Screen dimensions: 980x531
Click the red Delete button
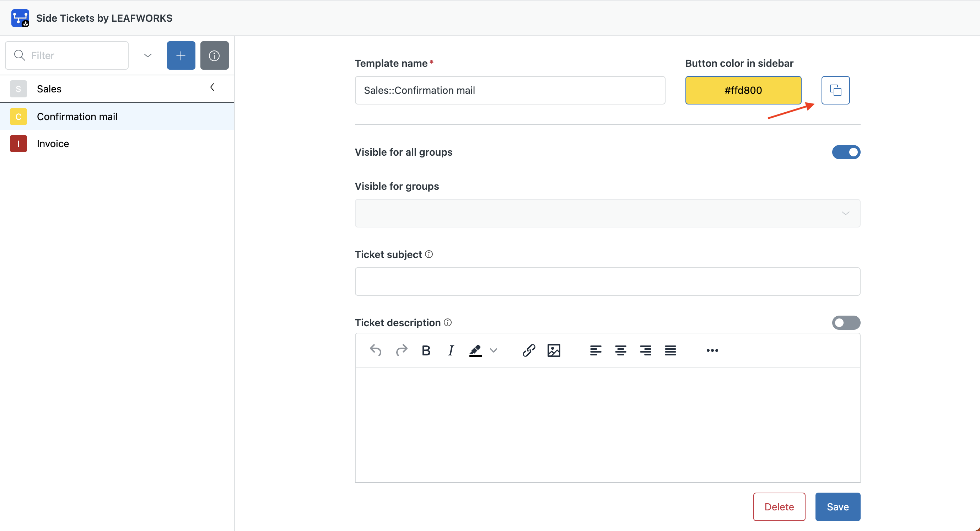click(x=779, y=506)
